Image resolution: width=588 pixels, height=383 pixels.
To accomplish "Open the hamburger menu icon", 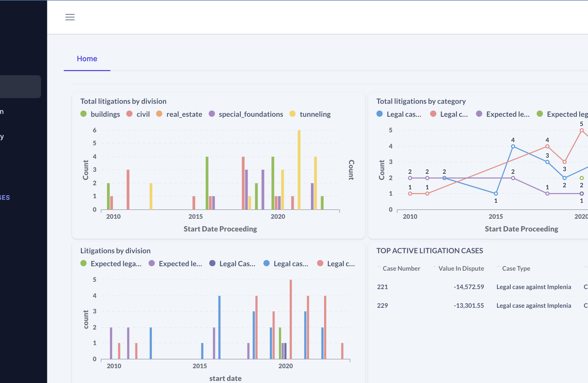I will click(x=70, y=17).
